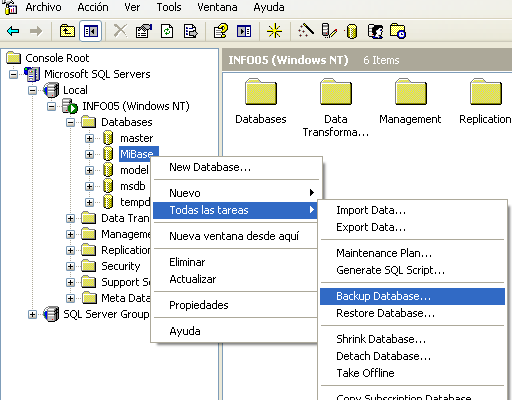This screenshot has width=512, height=400.
Task: Click Actualizar in context menu
Action: (236, 279)
